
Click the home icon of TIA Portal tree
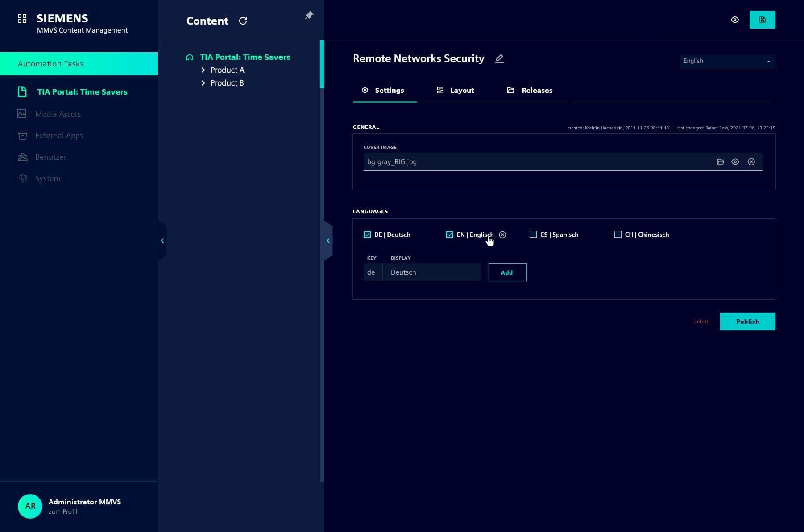coord(190,57)
